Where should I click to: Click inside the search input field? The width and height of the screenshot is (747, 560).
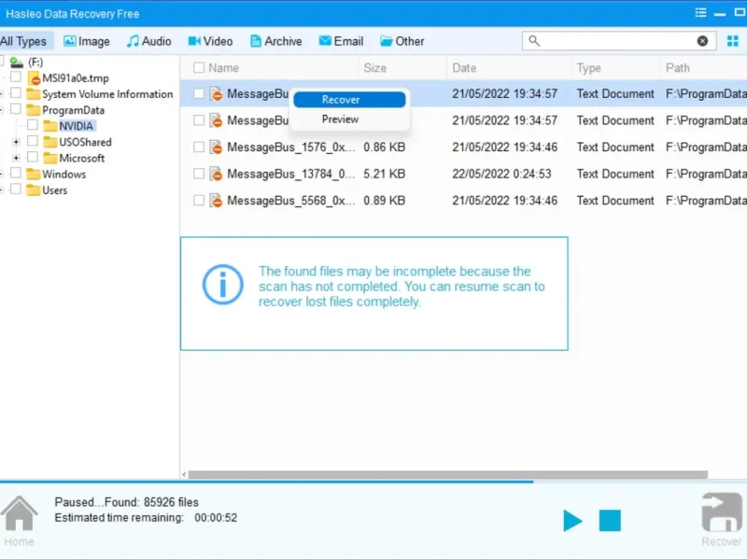click(618, 41)
